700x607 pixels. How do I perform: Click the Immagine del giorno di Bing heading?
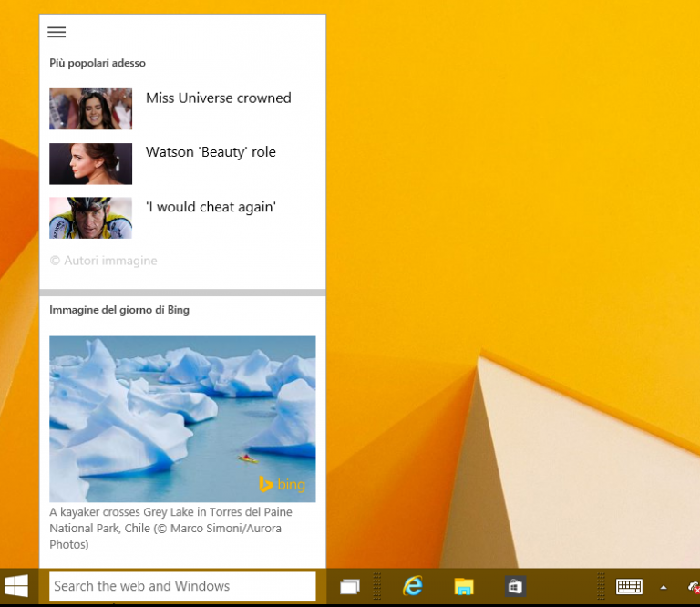click(x=119, y=310)
